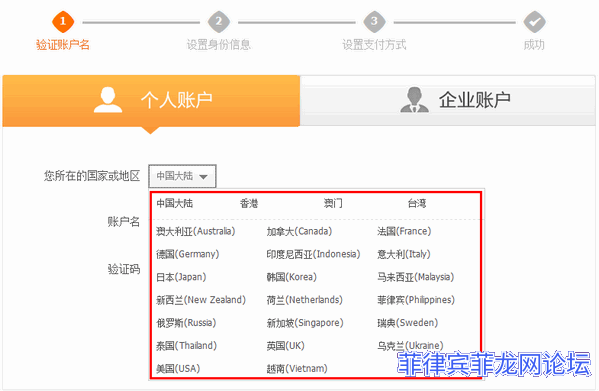This screenshot has height=391, width=599.
Task: Select 新加坡(Singapore) option
Action: [x=305, y=323]
